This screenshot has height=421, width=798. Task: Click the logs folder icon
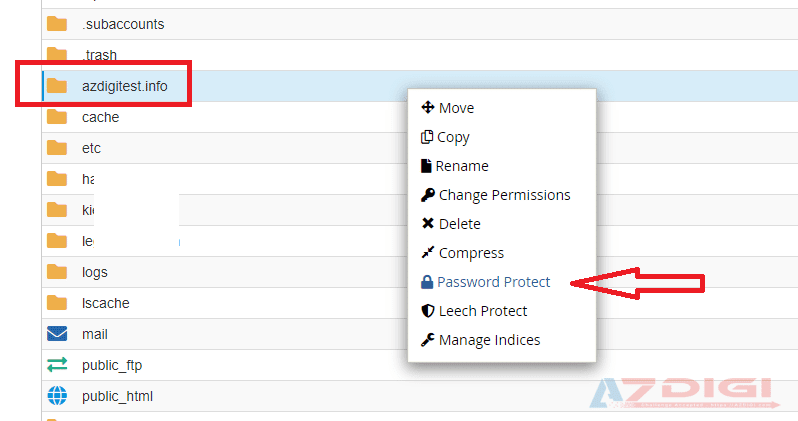pyautogui.click(x=57, y=272)
